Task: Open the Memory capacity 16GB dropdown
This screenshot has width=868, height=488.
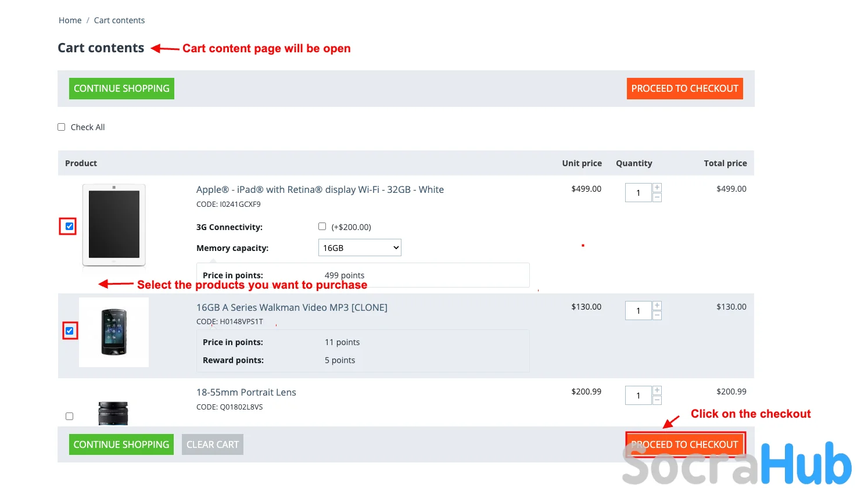Action: (x=360, y=247)
